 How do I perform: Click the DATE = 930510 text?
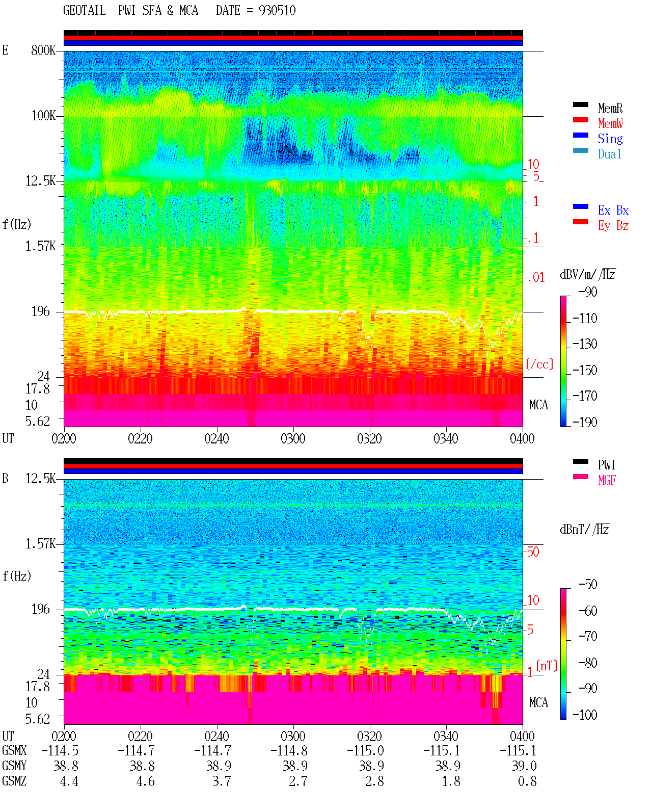point(256,11)
